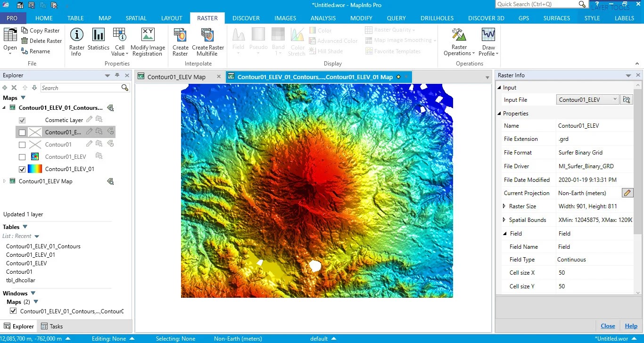
Task: Uncheck the Cosmetic Layer visibility checkbox
Action: coord(22,120)
